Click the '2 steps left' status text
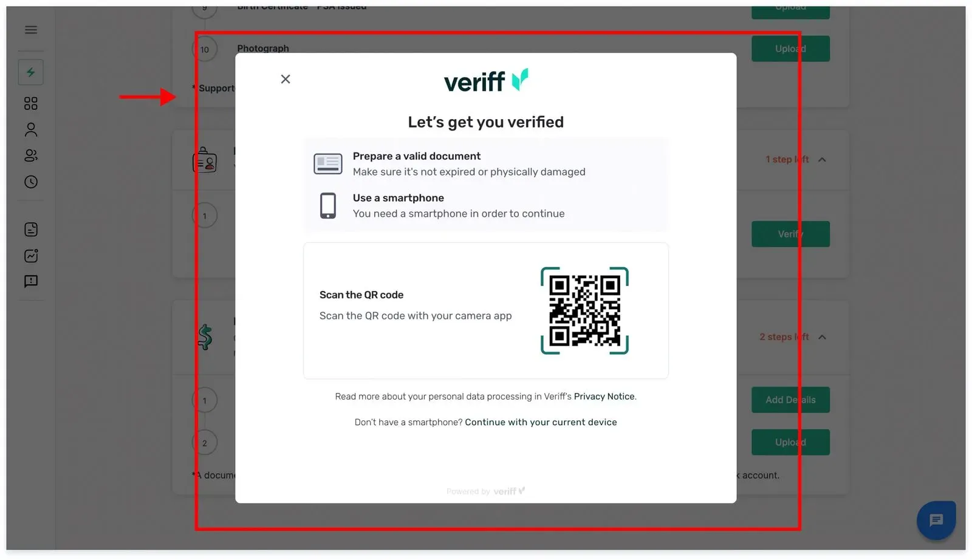Image resolution: width=972 pixels, height=560 pixels. [784, 336]
